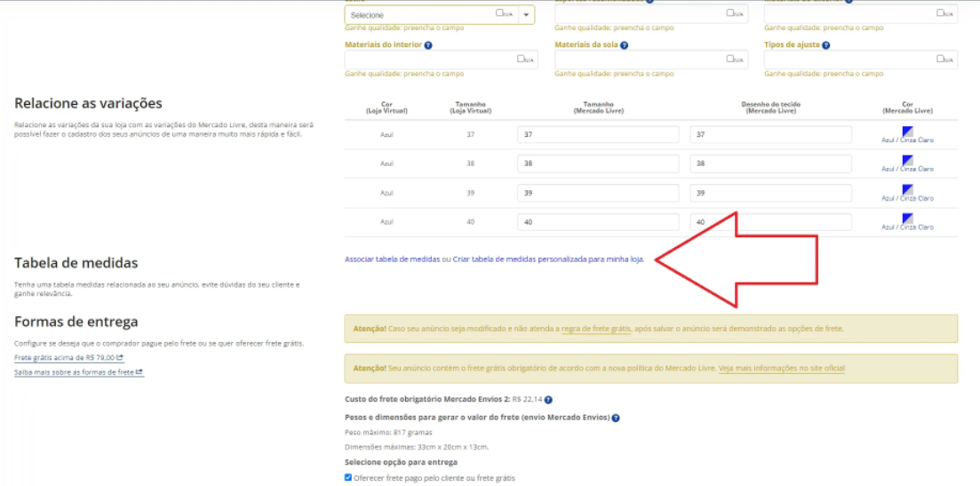Click external link icon after Frete grátis acima
The image size is (980, 486).
(120, 358)
